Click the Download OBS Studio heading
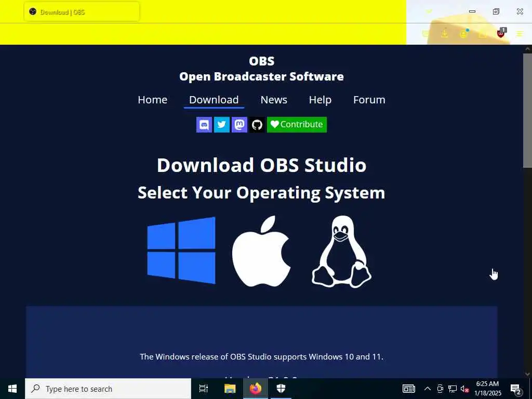Screen dimensions: 532x399 click(x=261, y=165)
